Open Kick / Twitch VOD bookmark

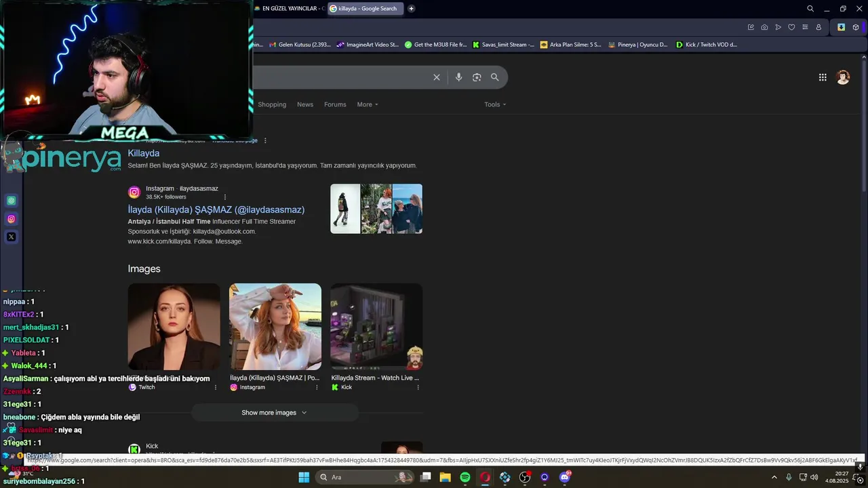click(x=706, y=45)
